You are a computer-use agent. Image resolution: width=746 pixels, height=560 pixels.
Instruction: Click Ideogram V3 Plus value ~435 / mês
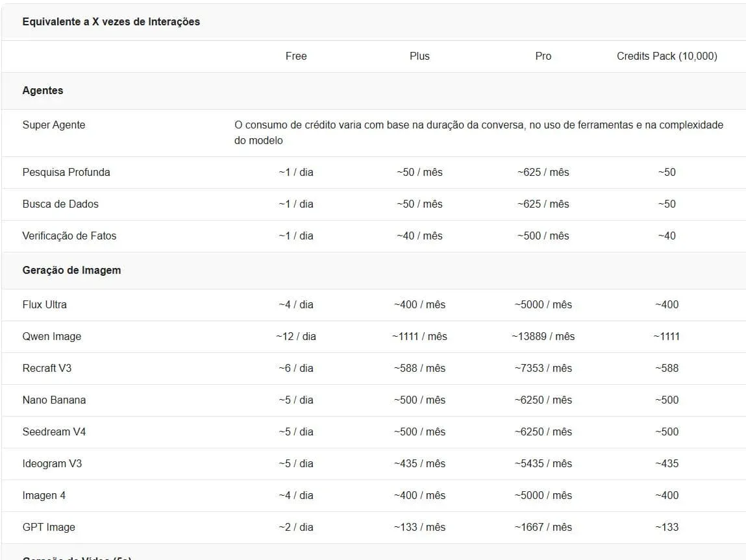[419, 464]
